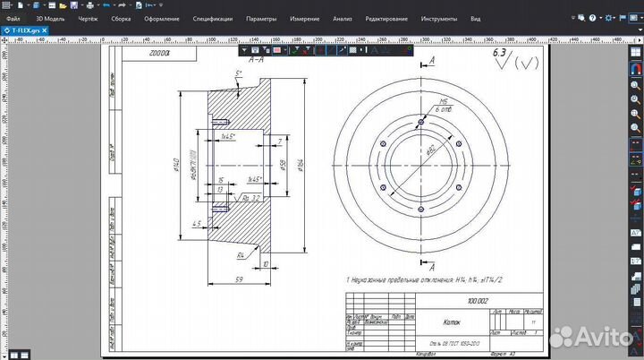Click the print icon in top toolbar
This screenshot has width=644, height=360.
[90, 5]
